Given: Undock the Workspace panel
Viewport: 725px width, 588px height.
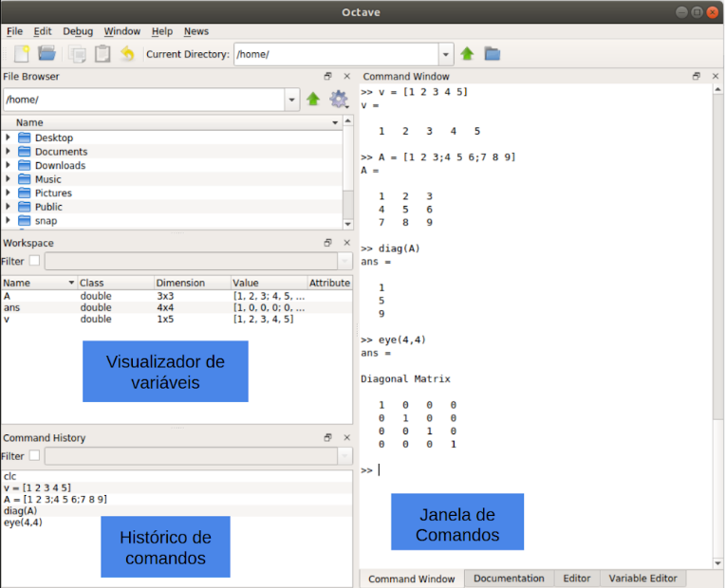Looking at the screenshot, I should click(327, 243).
